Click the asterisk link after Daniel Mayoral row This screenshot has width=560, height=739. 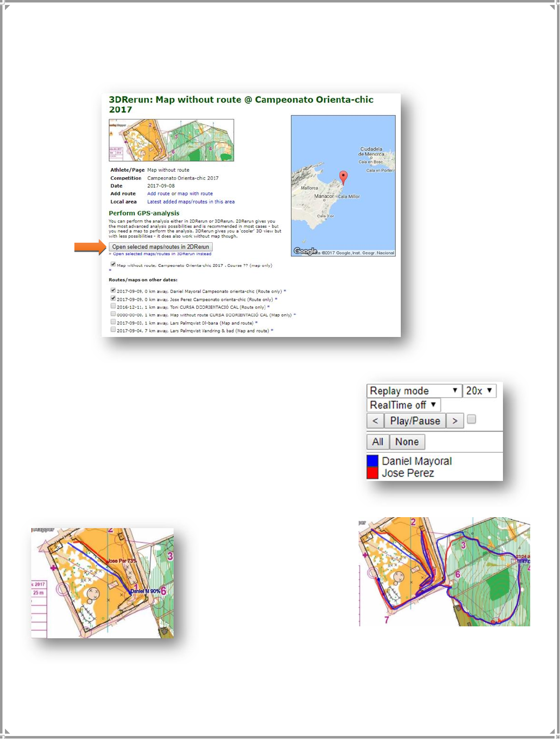click(285, 291)
